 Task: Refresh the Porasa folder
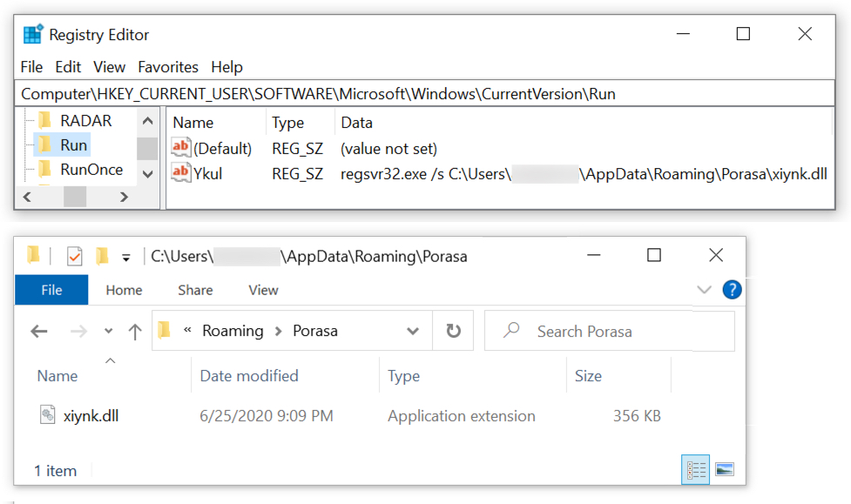[453, 331]
